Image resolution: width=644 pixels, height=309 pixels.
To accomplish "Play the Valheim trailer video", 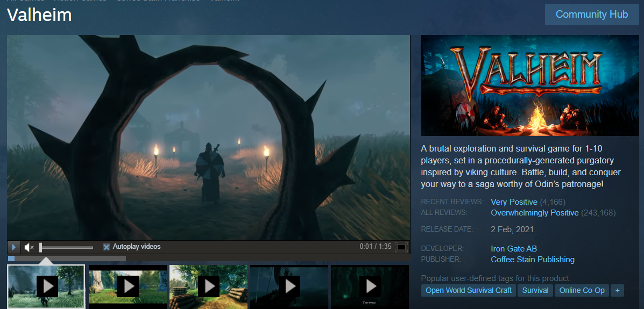I will tap(13, 247).
